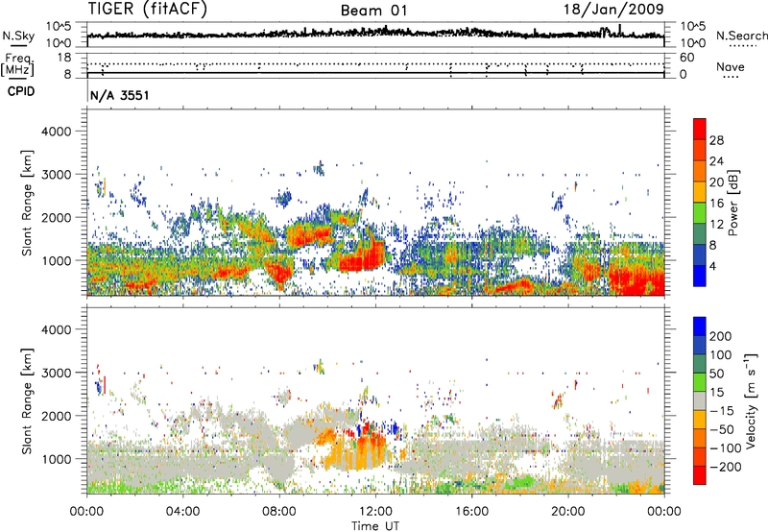Click the Power [dB] colorbar title
The width and height of the screenshot is (768, 532).
(732, 203)
